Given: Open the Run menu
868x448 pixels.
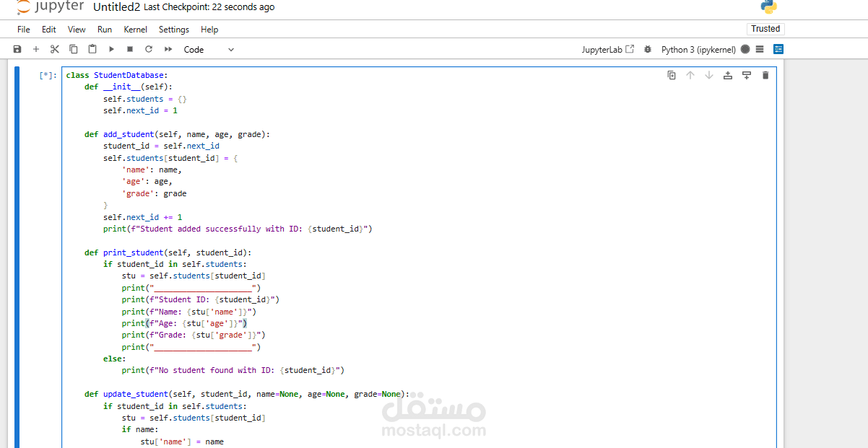Looking at the screenshot, I should 105,30.
